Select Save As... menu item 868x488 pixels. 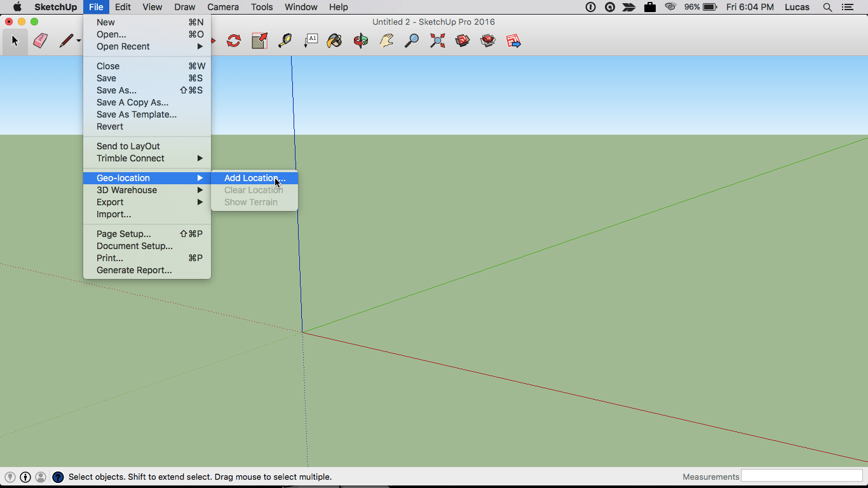pos(147,90)
